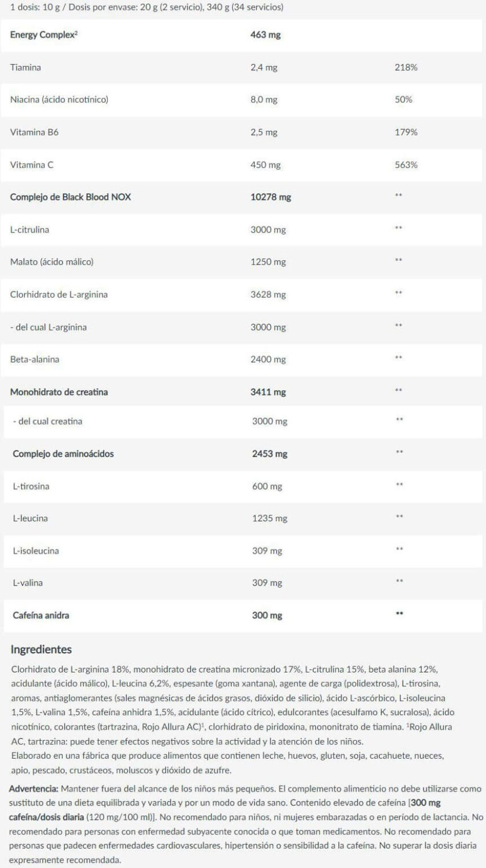486x868 pixels.
Task: Click the Cafeína anidra 300 mg value
Action: click(267, 615)
